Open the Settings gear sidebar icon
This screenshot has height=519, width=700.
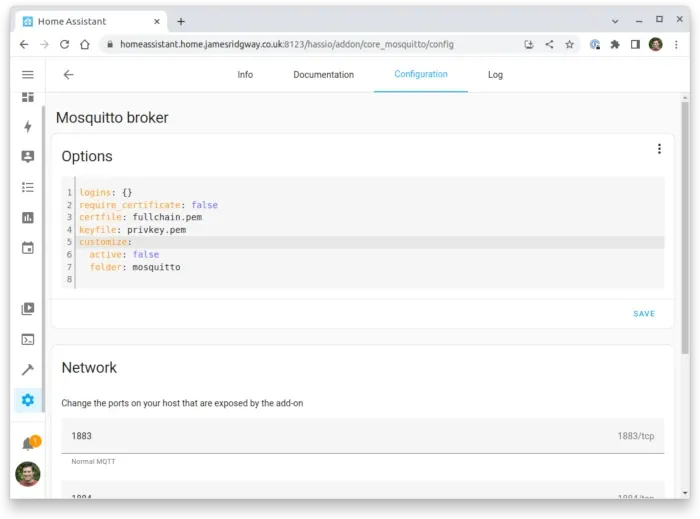tap(28, 400)
